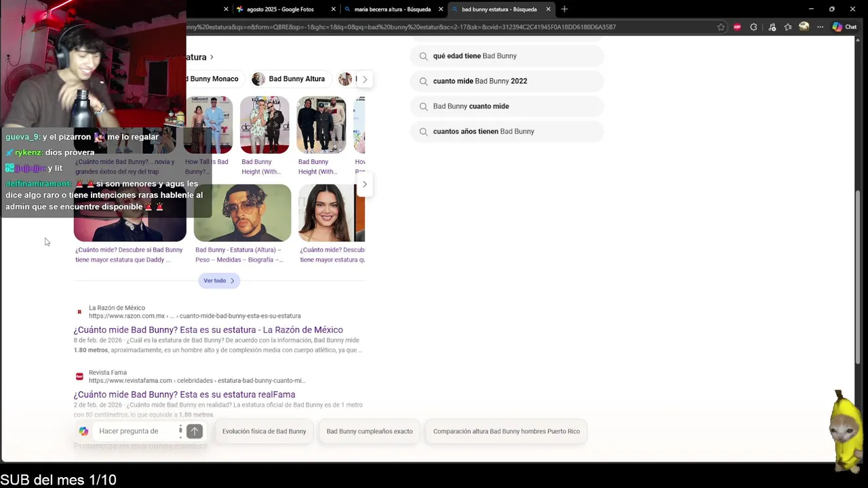Click the razon.com.mx result URL
The image size is (868, 488).
[195, 316]
